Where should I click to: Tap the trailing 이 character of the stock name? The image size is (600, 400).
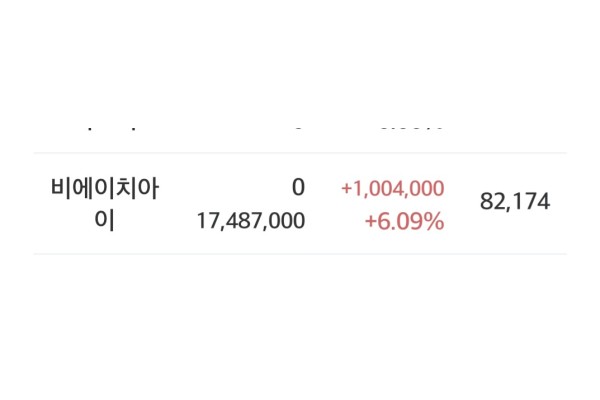[x=104, y=220]
